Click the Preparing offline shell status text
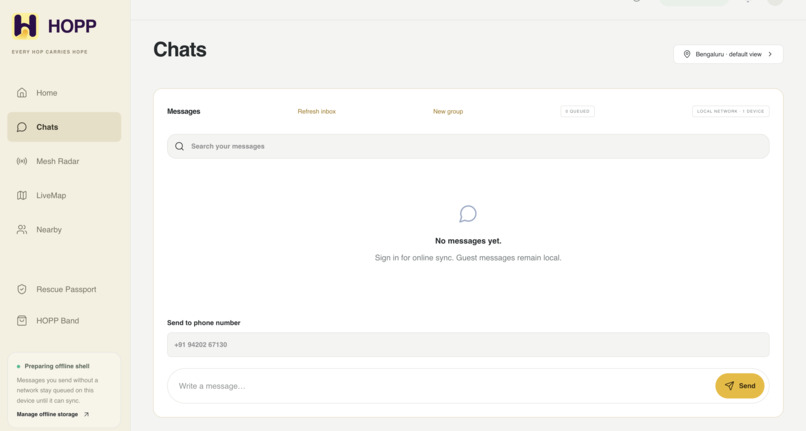 click(57, 366)
